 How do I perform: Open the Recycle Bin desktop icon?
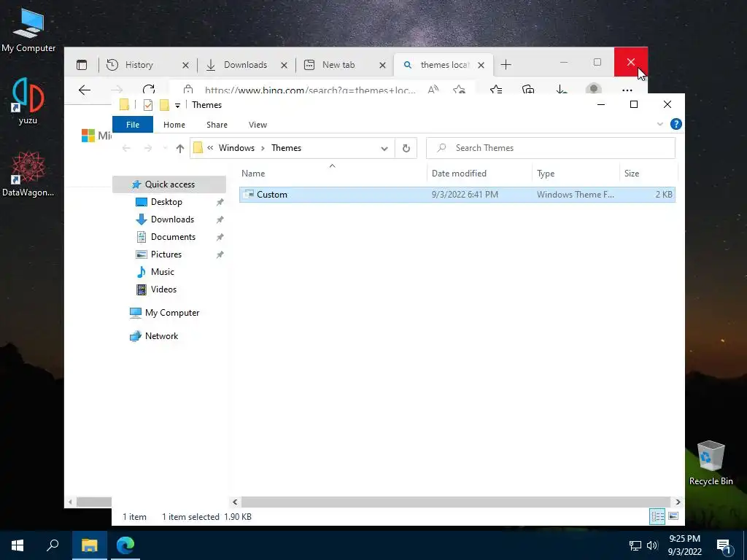click(x=711, y=463)
